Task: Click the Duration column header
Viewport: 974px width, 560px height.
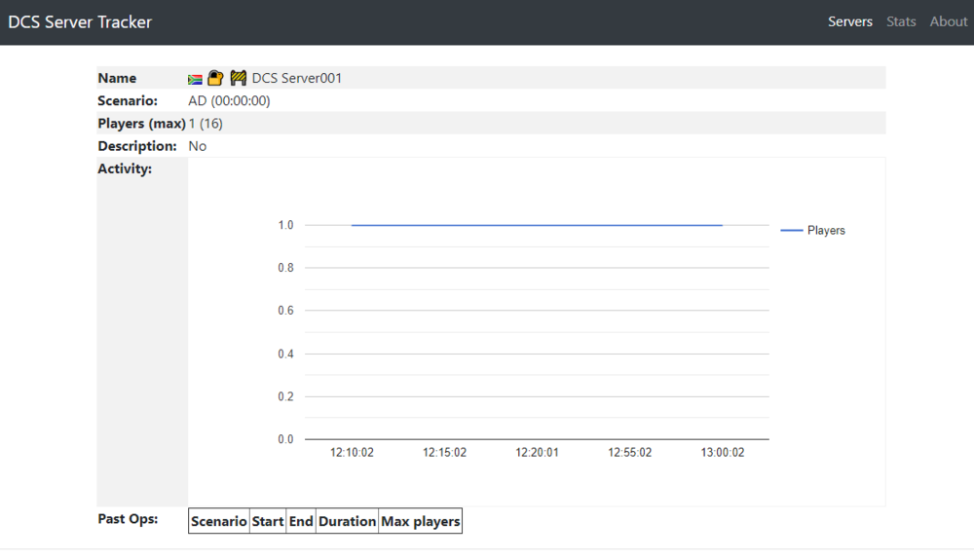Action: 347,521
